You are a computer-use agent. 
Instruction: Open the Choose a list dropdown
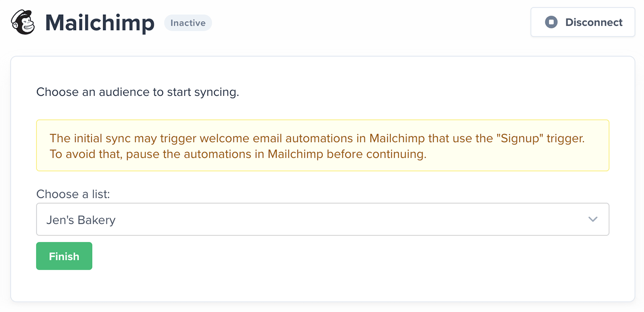coord(322,219)
